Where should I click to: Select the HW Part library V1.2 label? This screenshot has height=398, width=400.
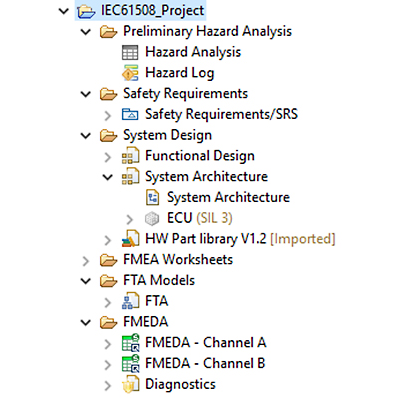pos(206,239)
